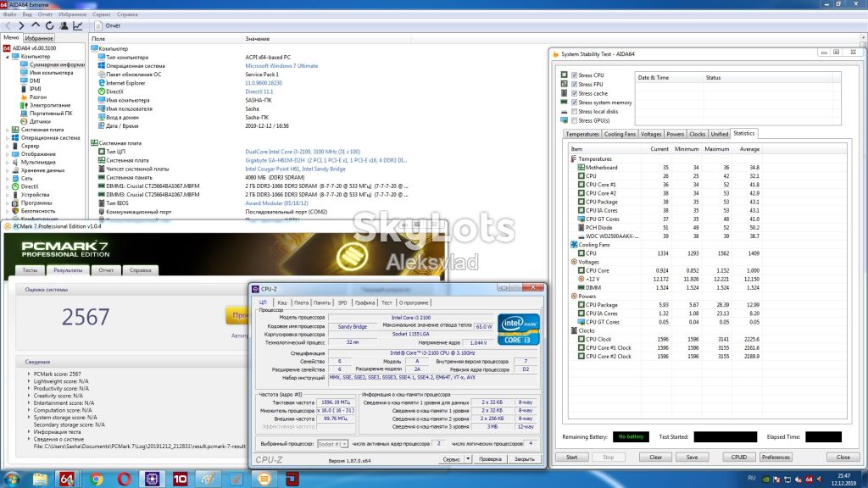This screenshot has width=868, height=488.
Task: Click the Отчёт report toolbar button
Action: 108,25
